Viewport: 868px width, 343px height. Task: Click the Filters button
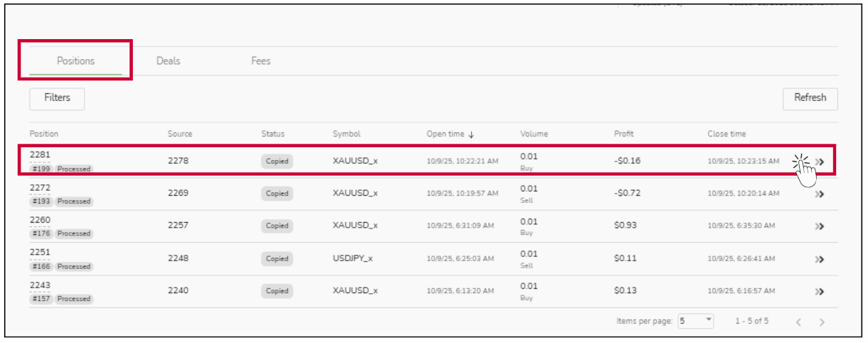point(57,98)
